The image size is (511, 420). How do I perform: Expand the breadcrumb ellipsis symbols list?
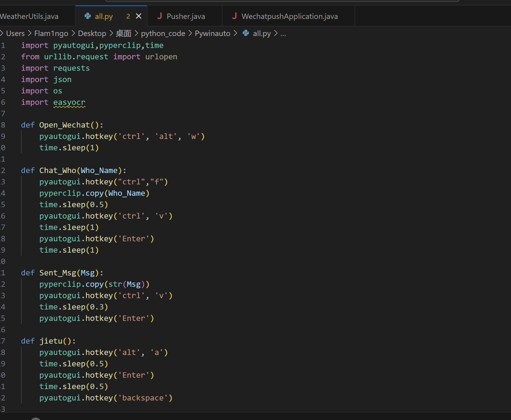point(283,34)
